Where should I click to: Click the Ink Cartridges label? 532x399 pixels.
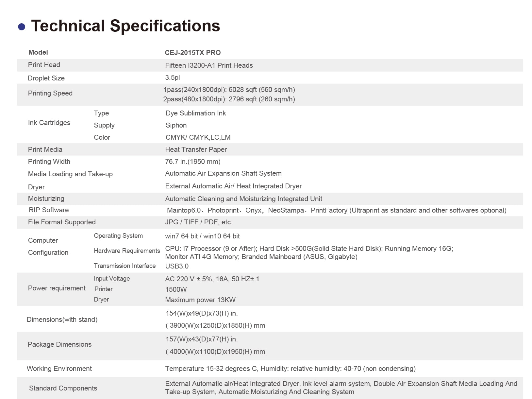click(x=49, y=123)
